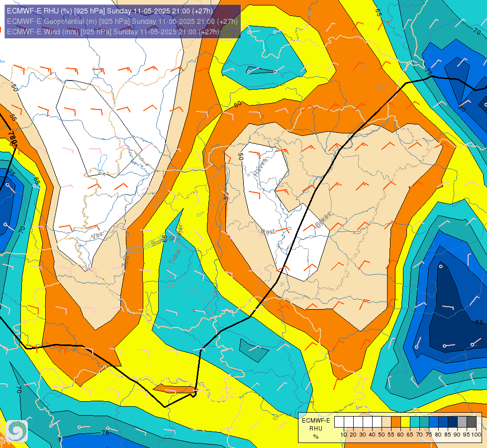Click the swirl logo icon in bottom-left corner

tap(17, 431)
